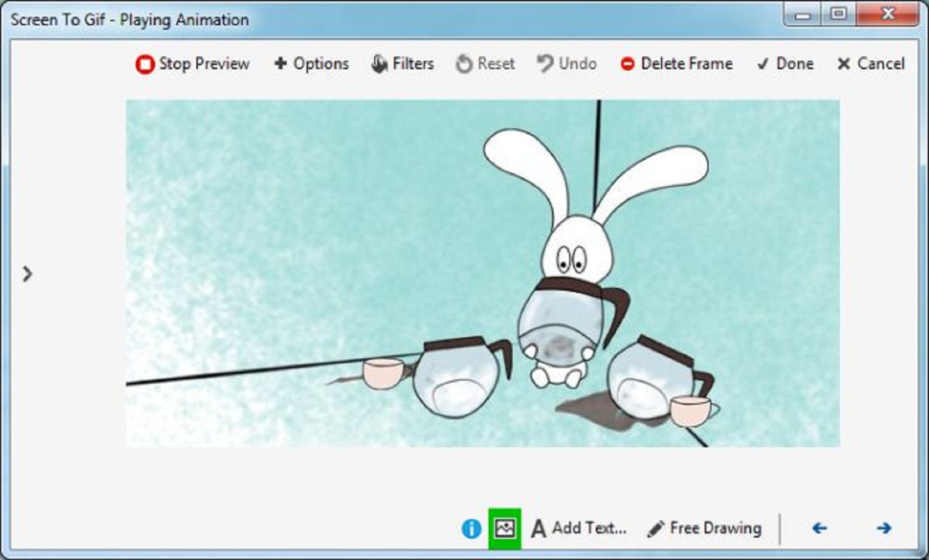The image size is (929, 560).
Task: Minimize the Screen To Gif window
Action: coord(803,14)
